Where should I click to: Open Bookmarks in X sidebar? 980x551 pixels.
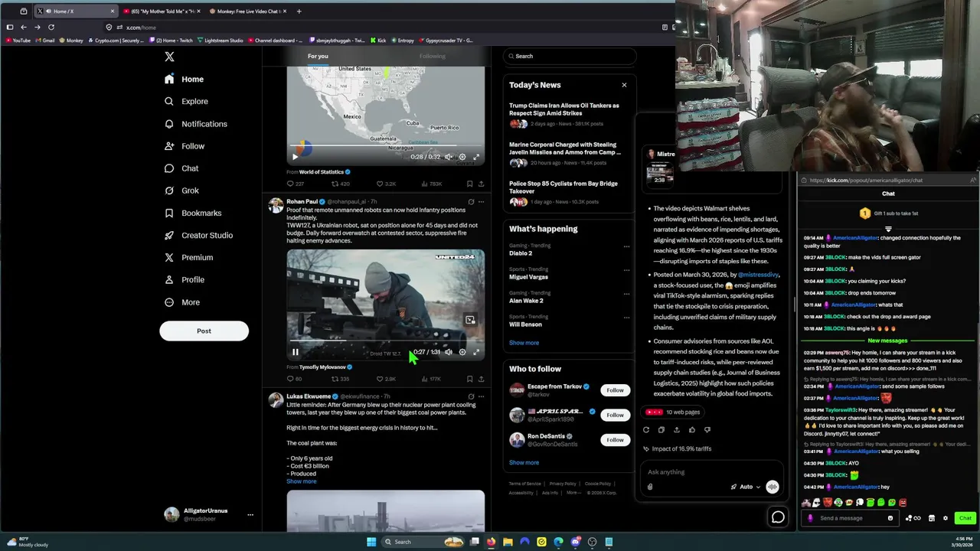click(x=193, y=213)
